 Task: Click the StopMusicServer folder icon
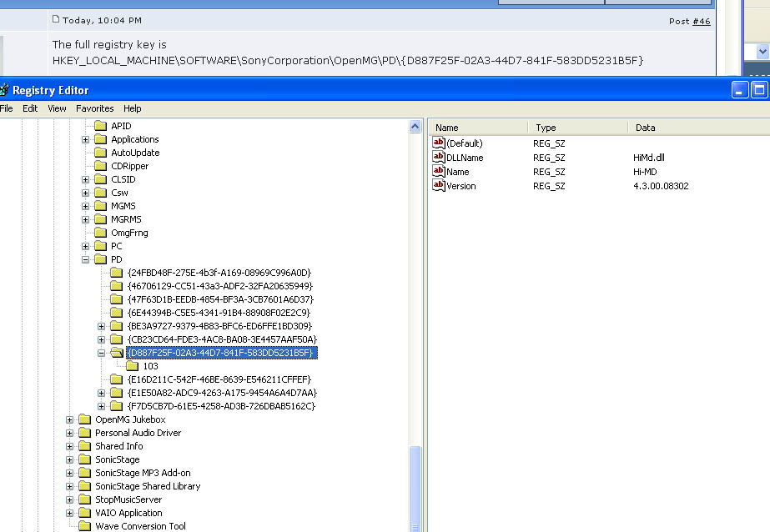tap(84, 499)
